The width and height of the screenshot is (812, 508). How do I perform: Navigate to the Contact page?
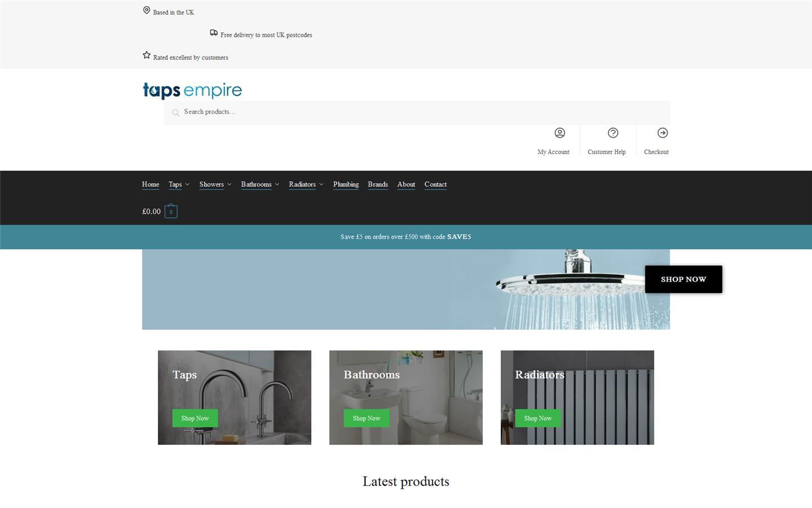[435, 185]
